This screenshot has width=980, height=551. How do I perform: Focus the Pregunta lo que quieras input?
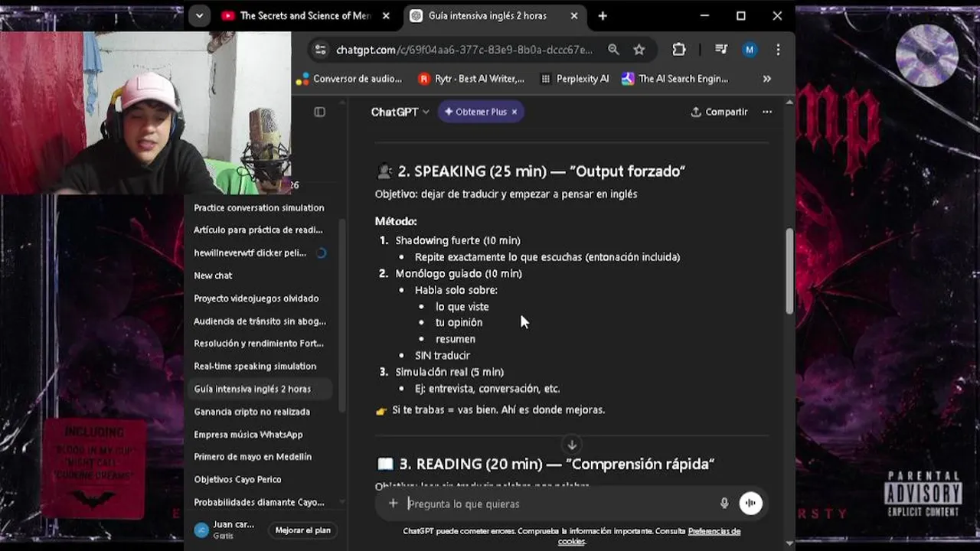pos(559,504)
